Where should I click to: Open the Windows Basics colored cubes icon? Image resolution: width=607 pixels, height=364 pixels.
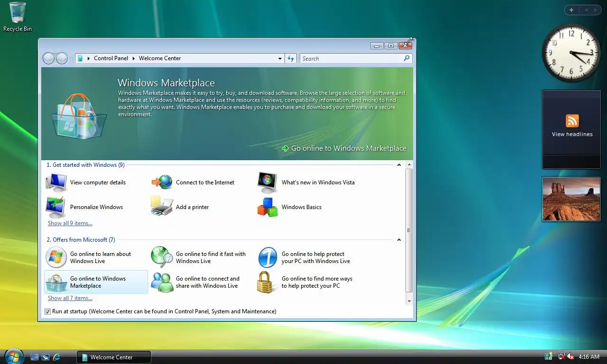pos(267,207)
